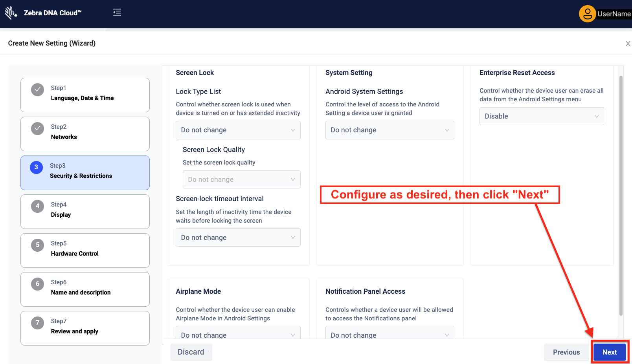Click the Step 5 number circle icon

click(37, 245)
